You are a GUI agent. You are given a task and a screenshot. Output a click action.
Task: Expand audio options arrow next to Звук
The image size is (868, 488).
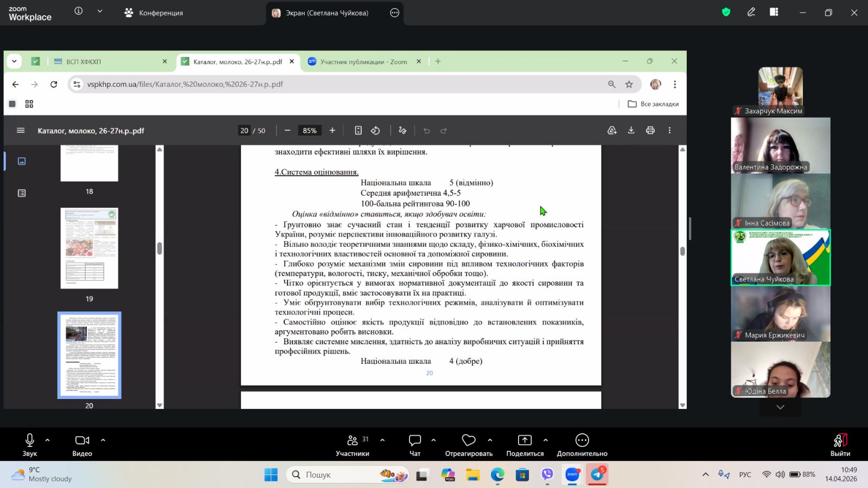pyautogui.click(x=48, y=440)
